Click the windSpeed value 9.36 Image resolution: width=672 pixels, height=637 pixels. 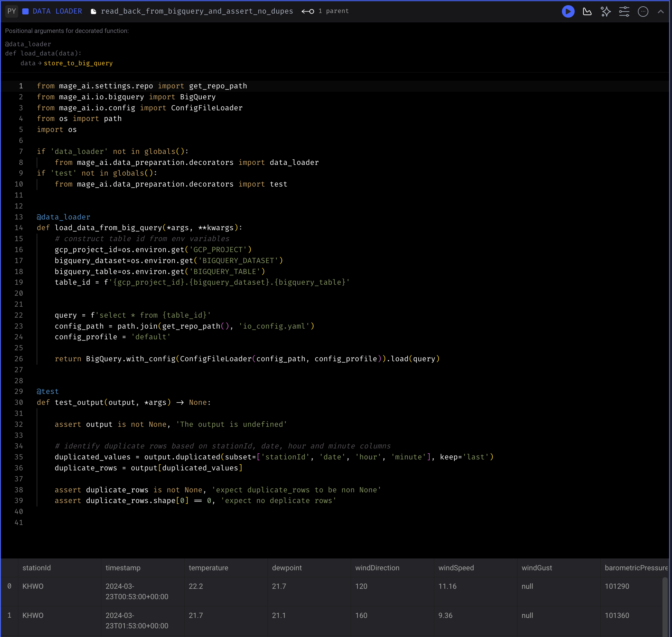(x=445, y=616)
